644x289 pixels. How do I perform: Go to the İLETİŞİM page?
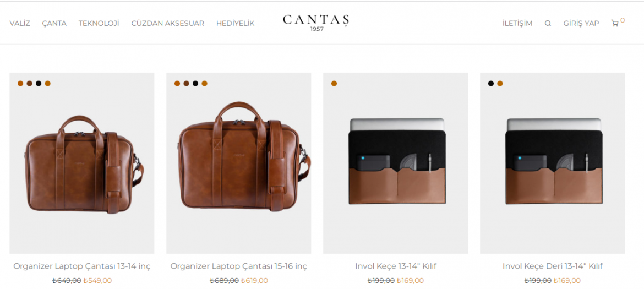[517, 24]
